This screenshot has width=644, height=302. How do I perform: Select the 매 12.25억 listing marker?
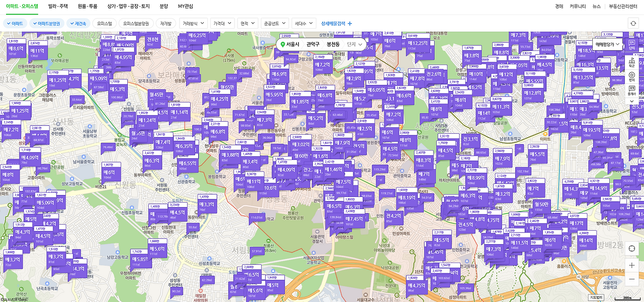point(418,44)
